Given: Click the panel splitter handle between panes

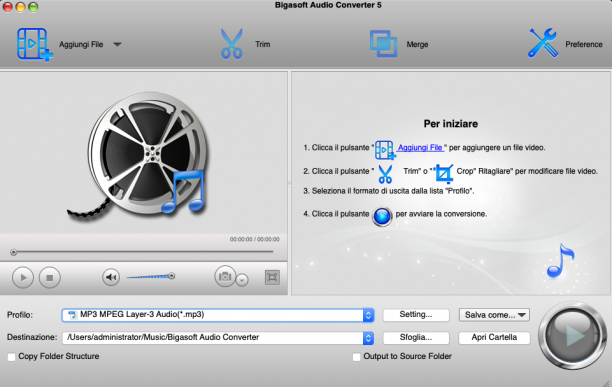Looking at the screenshot, I should [289, 183].
